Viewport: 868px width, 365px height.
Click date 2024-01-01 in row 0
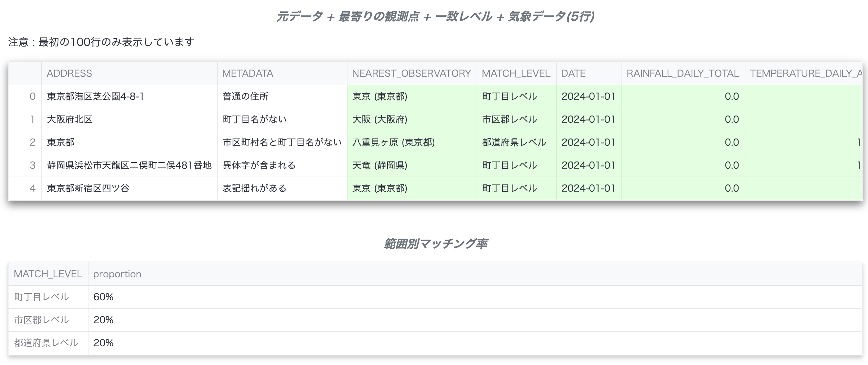coord(589,97)
